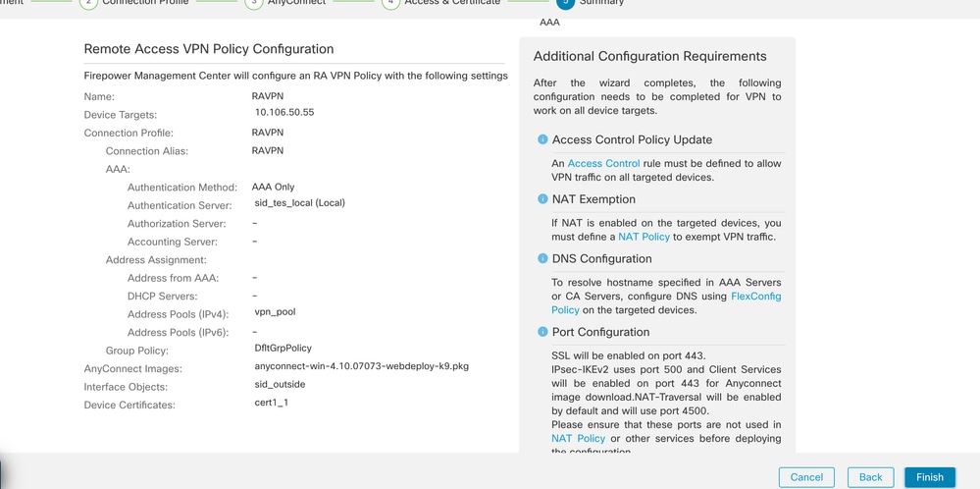Cancel the RA VPN wizard
The width and height of the screenshot is (980, 489).
tap(806, 477)
